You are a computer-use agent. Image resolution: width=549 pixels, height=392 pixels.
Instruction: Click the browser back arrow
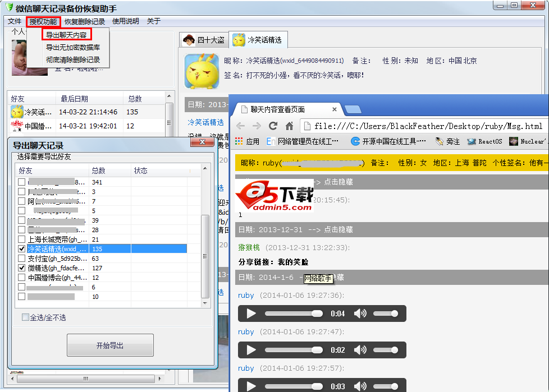(240, 126)
